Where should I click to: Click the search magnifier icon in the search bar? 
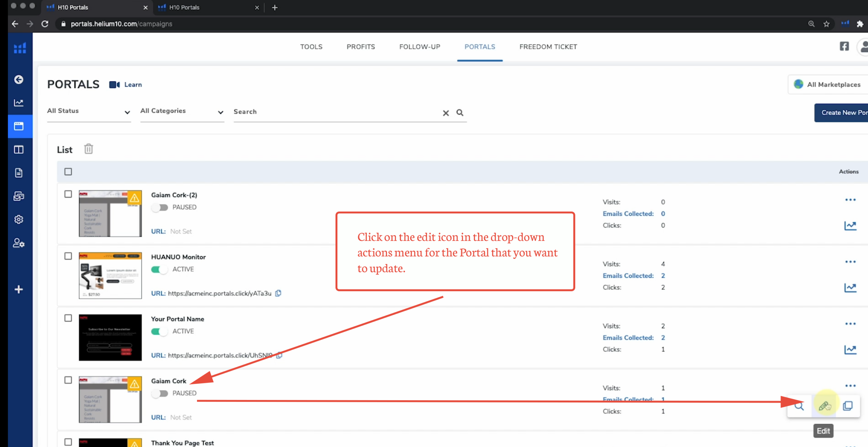pos(460,113)
